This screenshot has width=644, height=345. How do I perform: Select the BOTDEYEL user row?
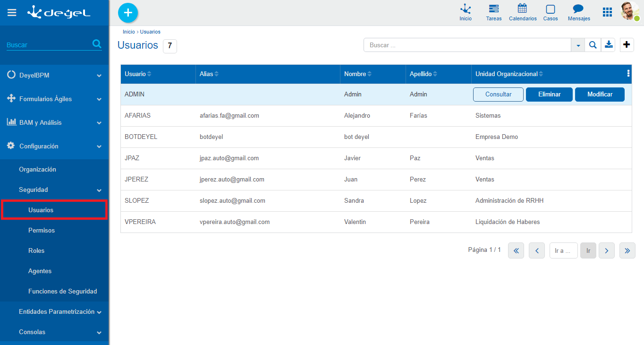[376, 137]
